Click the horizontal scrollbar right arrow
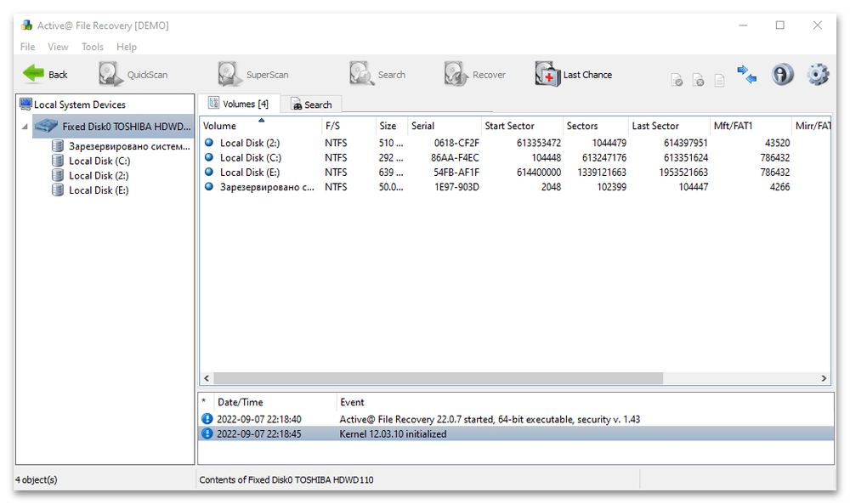 point(824,378)
